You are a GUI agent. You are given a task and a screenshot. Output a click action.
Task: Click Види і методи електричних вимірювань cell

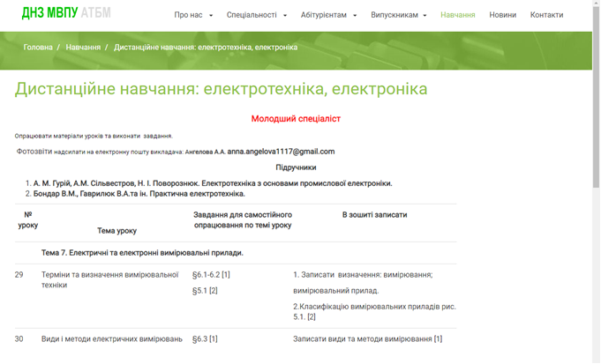[112, 339]
